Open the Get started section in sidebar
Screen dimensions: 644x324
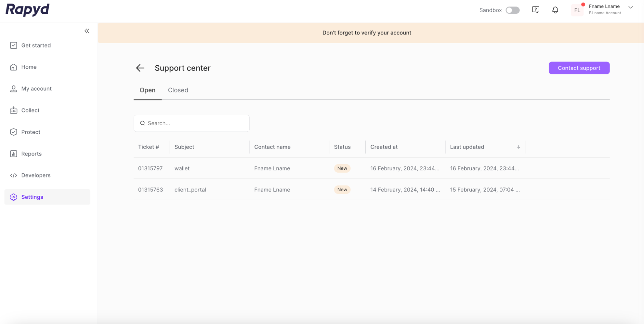36,45
